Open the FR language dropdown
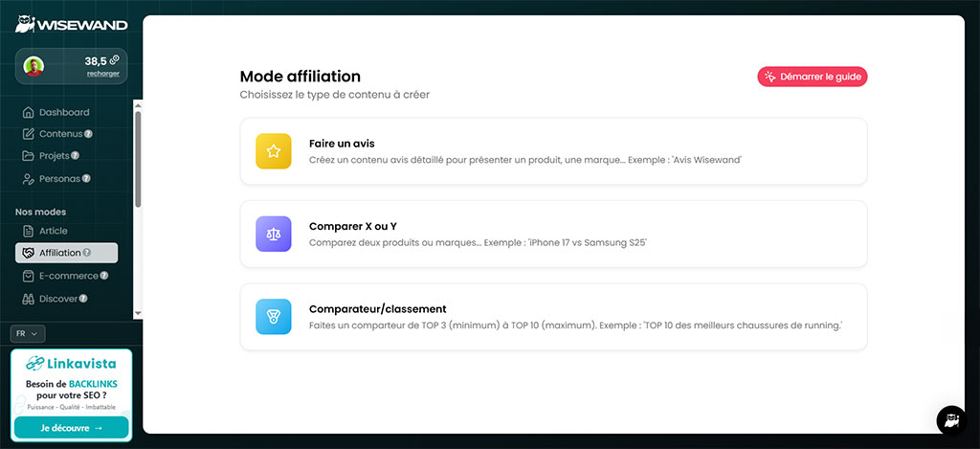The image size is (980, 449). point(28,334)
